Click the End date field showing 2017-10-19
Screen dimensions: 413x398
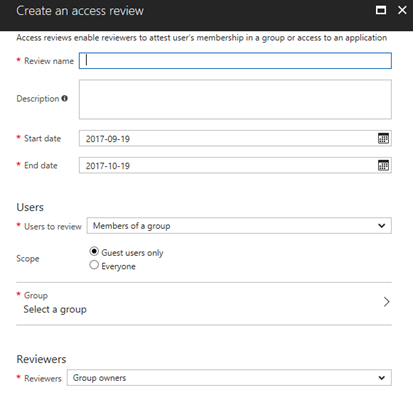pyautogui.click(x=235, y=165)
